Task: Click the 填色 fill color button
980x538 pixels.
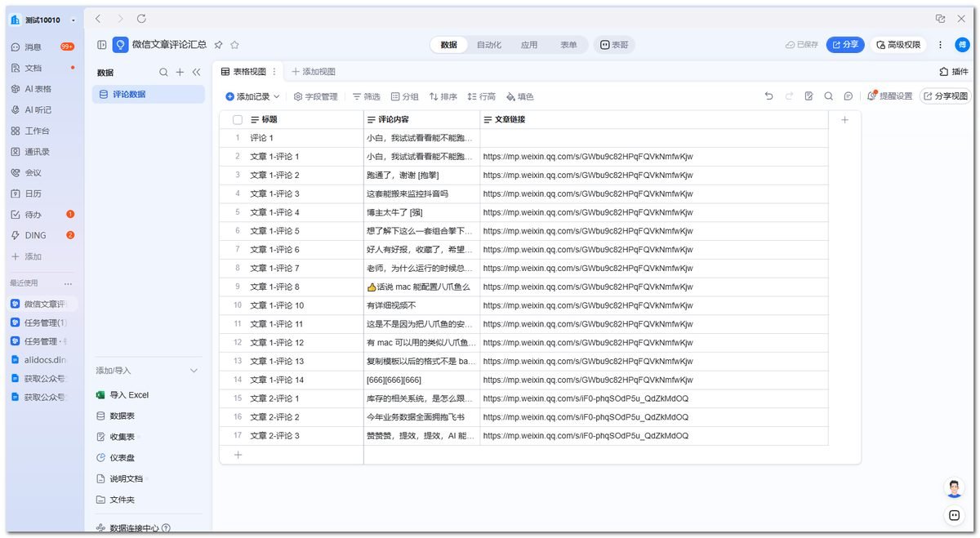Action: point(519,96)
